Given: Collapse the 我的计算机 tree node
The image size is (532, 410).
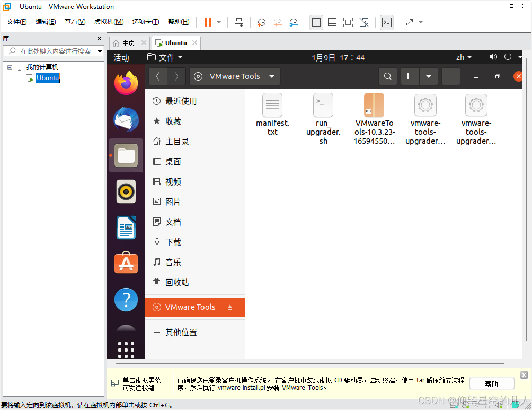Looking at the screenshot, I should 10,67.
